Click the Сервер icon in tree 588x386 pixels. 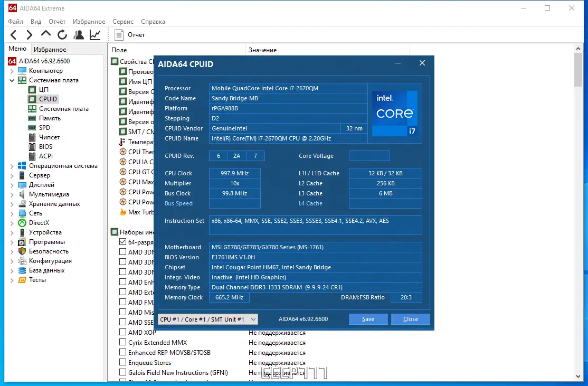tap(22, 175)
